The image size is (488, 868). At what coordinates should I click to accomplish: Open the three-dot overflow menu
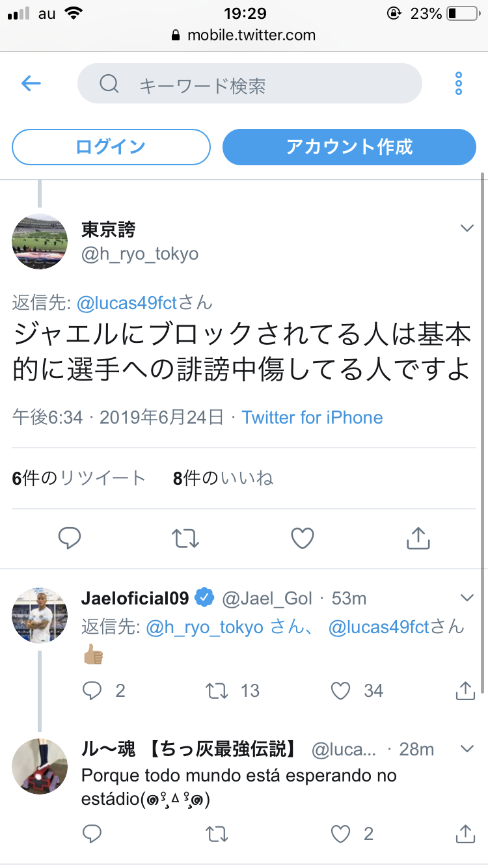coord(459,84)
